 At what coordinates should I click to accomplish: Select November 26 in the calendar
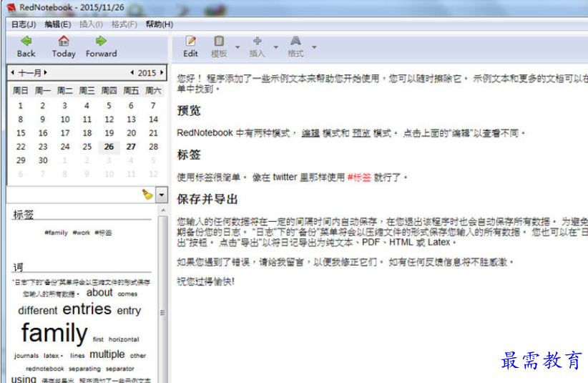(109, 147)
